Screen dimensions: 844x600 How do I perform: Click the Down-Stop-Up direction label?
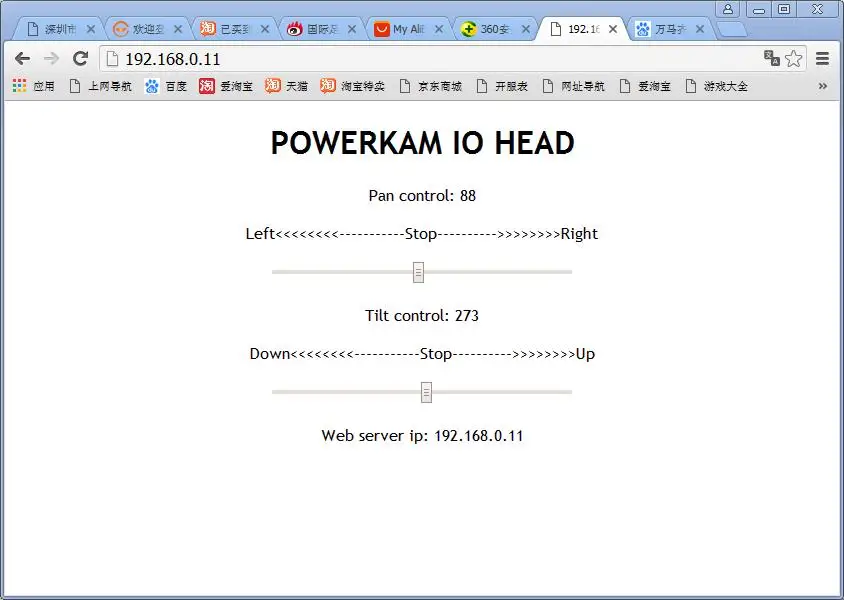422,354
